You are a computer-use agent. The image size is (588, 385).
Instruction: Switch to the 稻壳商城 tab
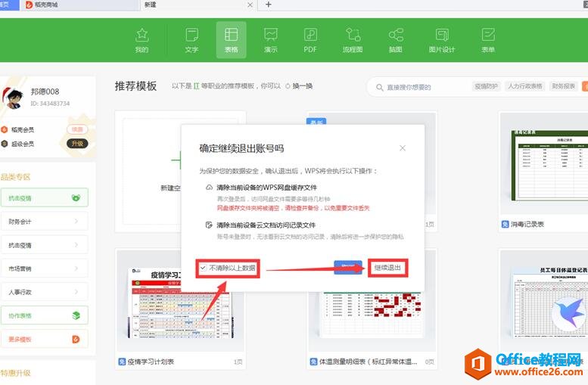(x=79, y=5)
